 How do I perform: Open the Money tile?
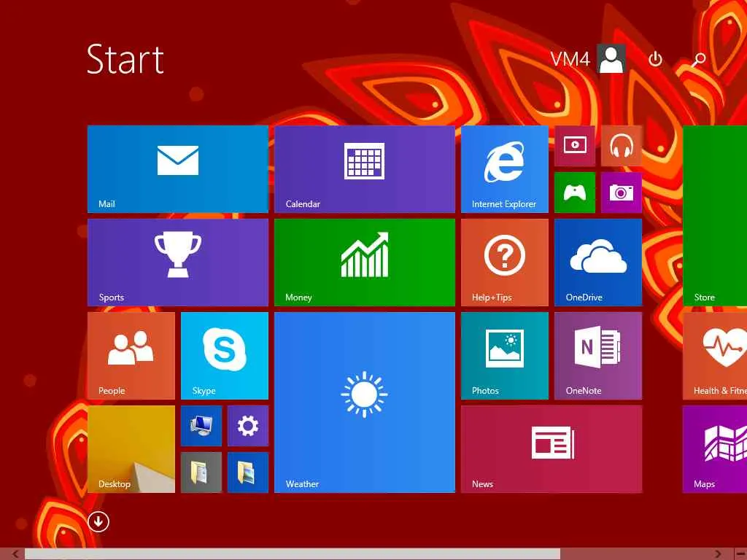click(365, 262)
